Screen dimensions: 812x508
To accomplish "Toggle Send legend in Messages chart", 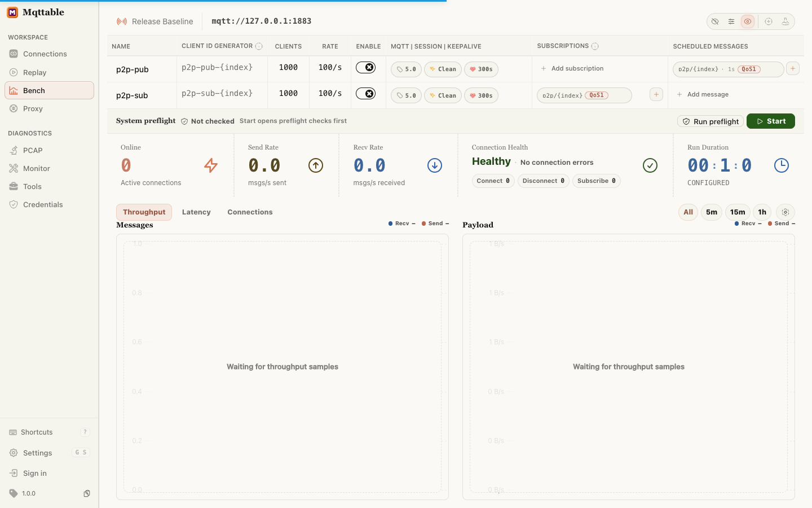I will [435, 224].
